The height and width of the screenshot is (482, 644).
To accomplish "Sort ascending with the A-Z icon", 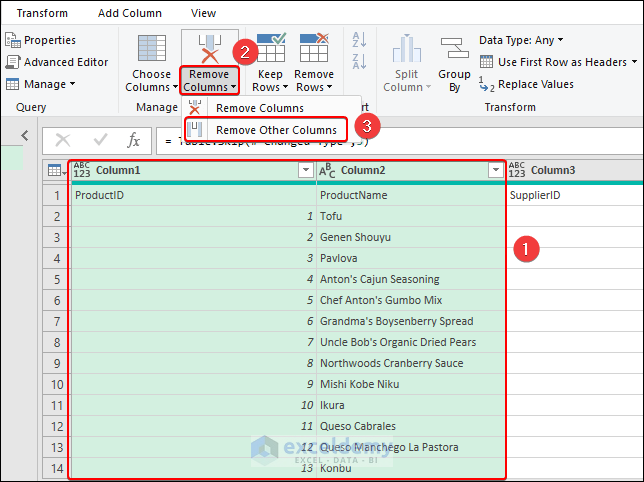I will pos(359,40).
